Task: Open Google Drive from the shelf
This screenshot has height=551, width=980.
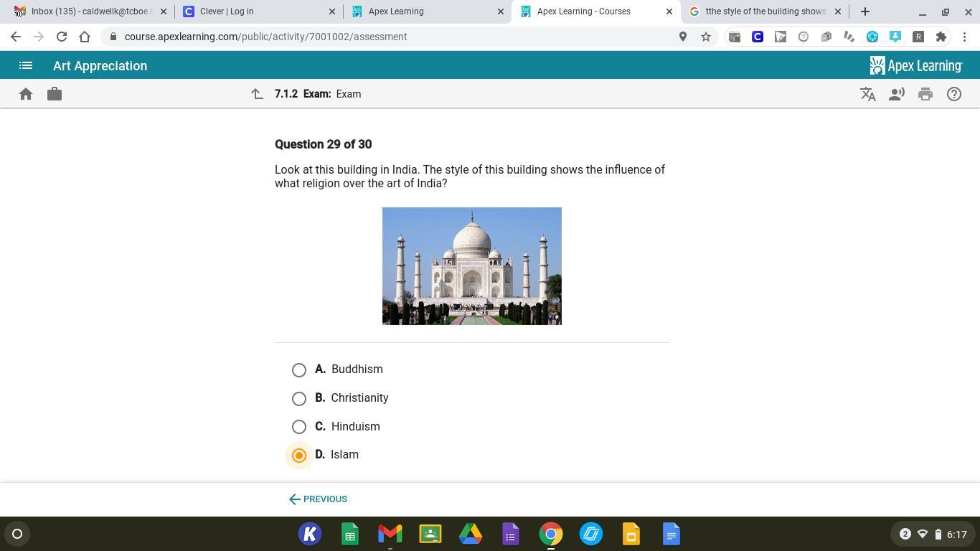Action: click(x=471, y=534)
